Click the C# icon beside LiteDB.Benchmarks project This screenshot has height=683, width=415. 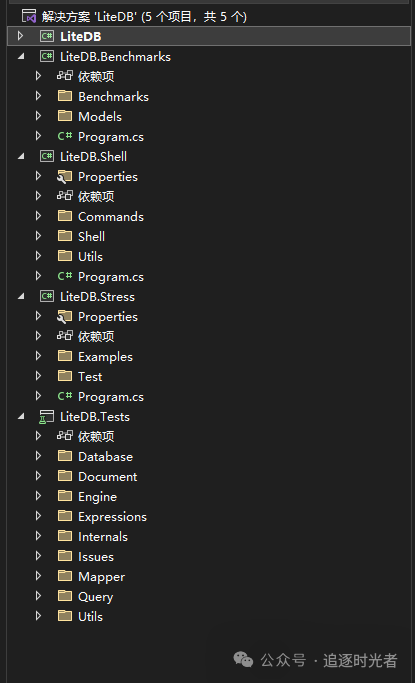(47, 57)
